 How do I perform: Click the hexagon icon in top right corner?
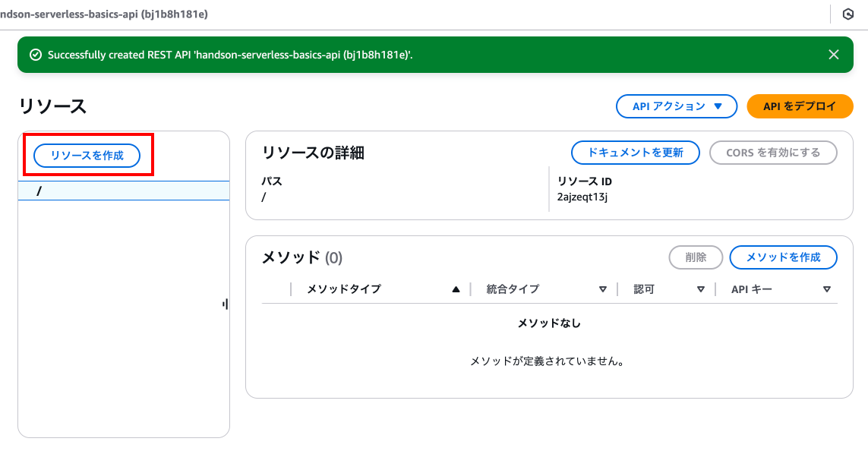click(848, 14)
